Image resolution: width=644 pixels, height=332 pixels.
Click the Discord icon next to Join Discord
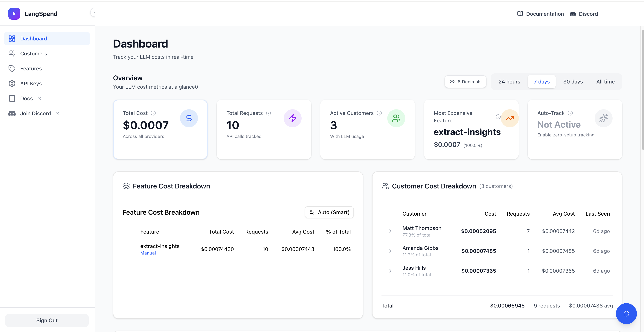click(x=12, y=113)
